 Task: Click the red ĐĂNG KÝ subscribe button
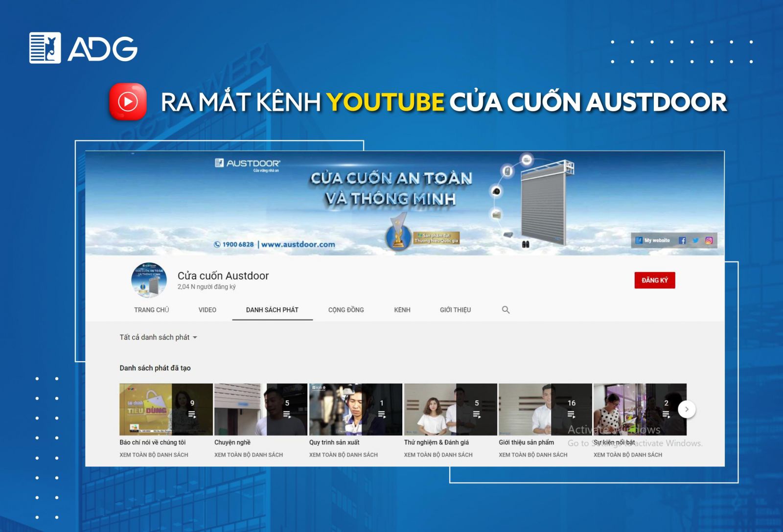pyautogui.click(x=655, y=280)
